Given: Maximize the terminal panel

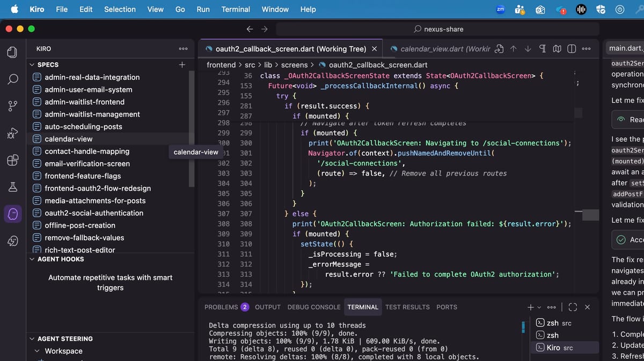Looking at the screenshot, I should pyautogui.click(x=572, y=307).
